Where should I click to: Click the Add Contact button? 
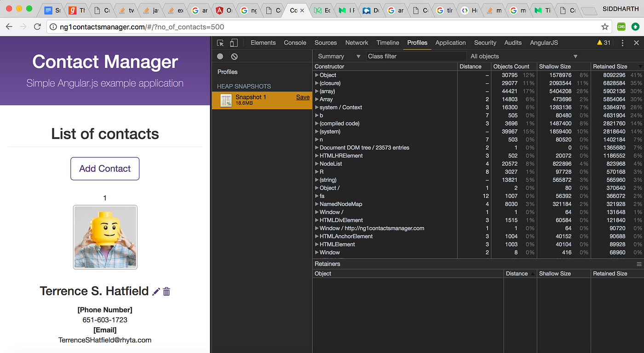[104, 168]
